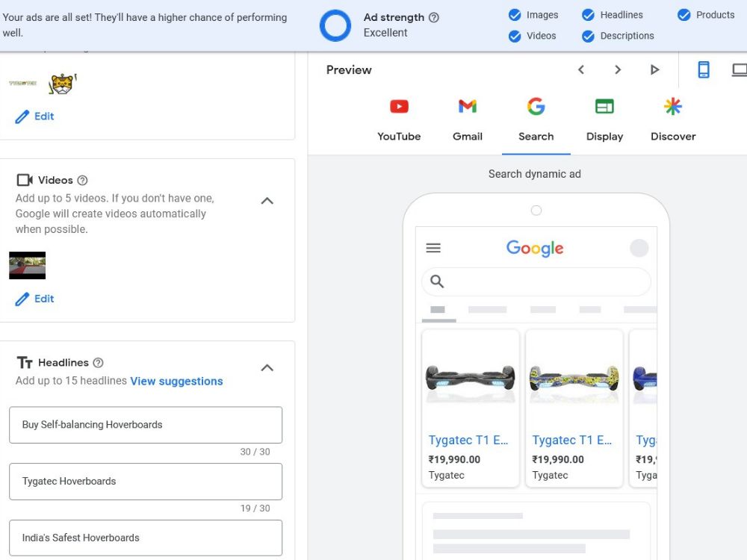Screen dimensions: 747x560
Task: Go to next ad preview
Action: (618, 70)
